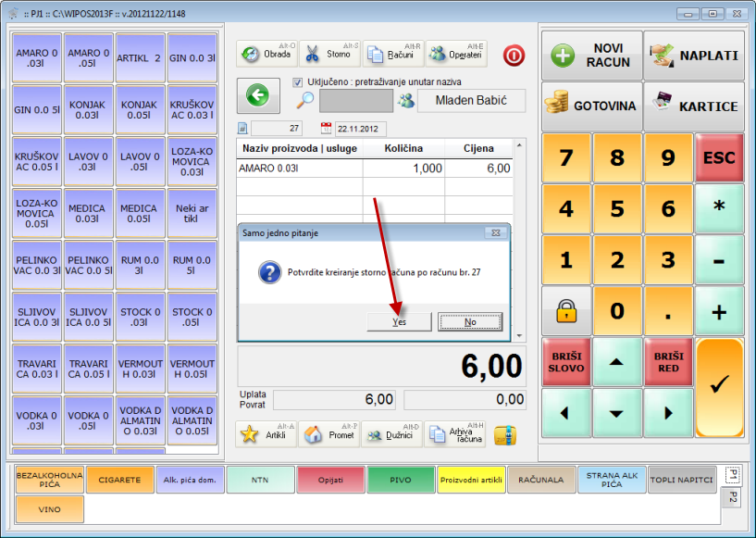756x538 pixels.
Task: Click the zip archive icon
Action: pos(504,434)
